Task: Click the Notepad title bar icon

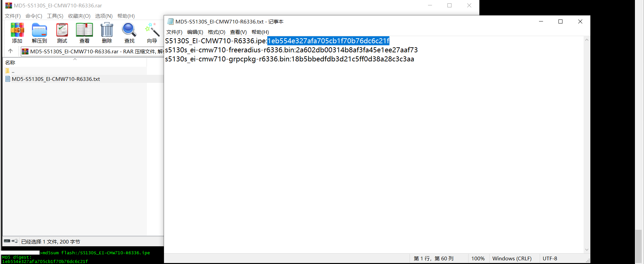Action: [x=170, y=21]
